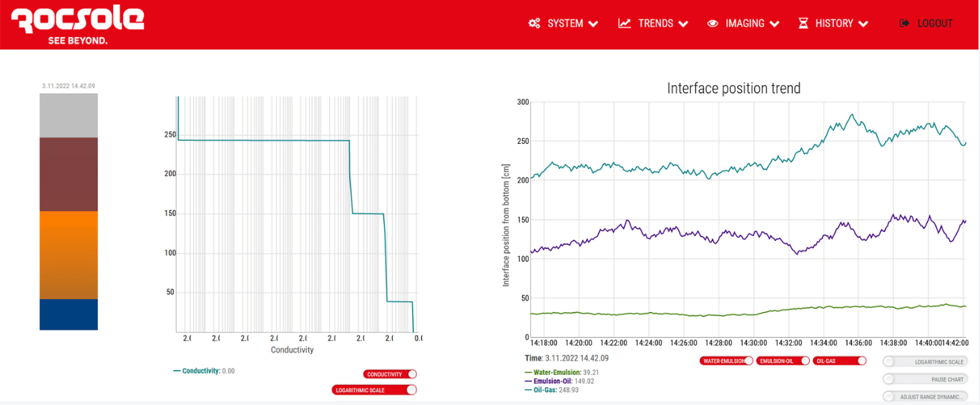Open the History menu
Image resolution: width=980 pixels, height=405 pixels.
tap(834, 24)
